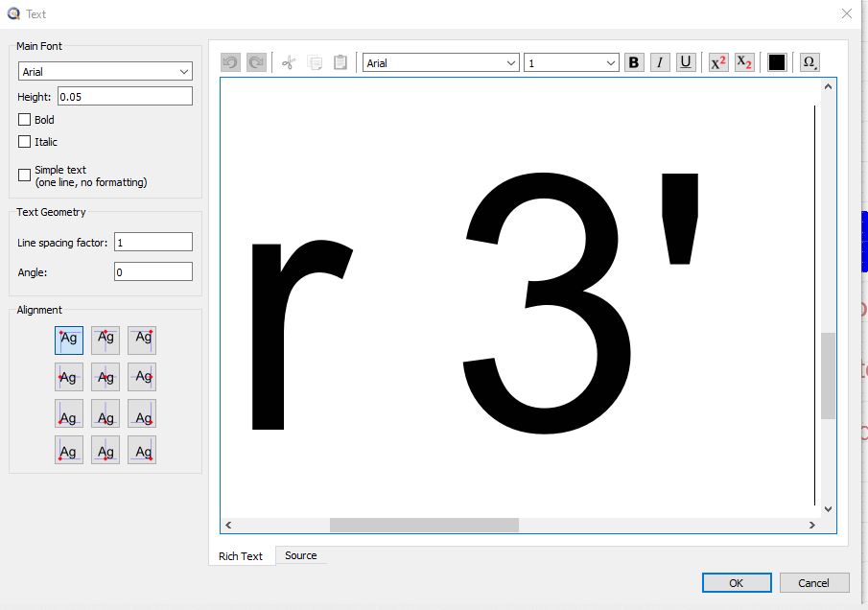Viewport: 868px width, 610px height.
Task: Apply subscript formatting
Action: (x=744, y=62)
